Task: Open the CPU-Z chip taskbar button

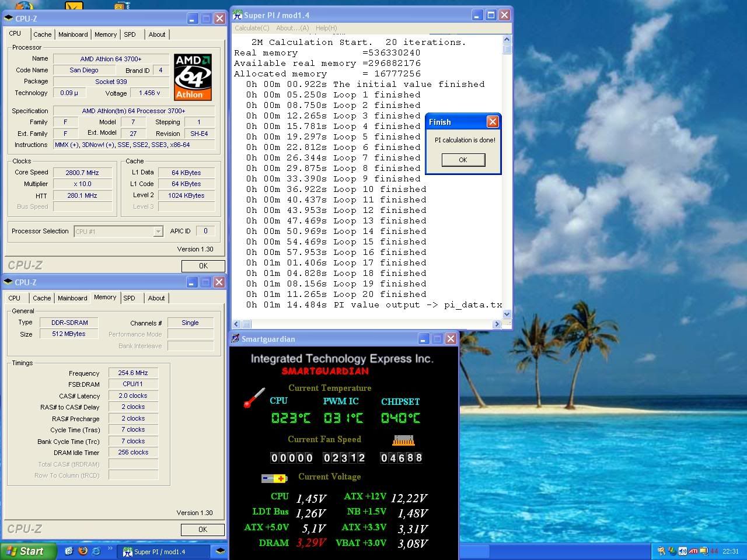Action: (220, 551)
